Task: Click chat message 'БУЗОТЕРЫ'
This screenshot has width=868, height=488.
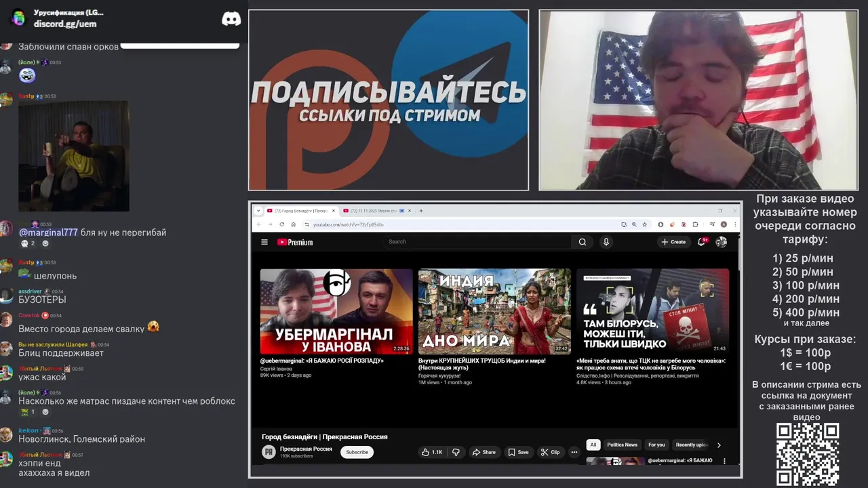Action: click(42, 300)
